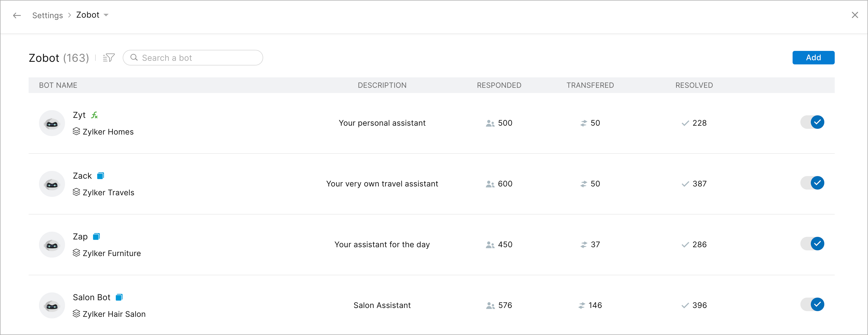
Task: Click the responded visitors icon for Zap
Action: pyautogui.click(x=490, y=245)
